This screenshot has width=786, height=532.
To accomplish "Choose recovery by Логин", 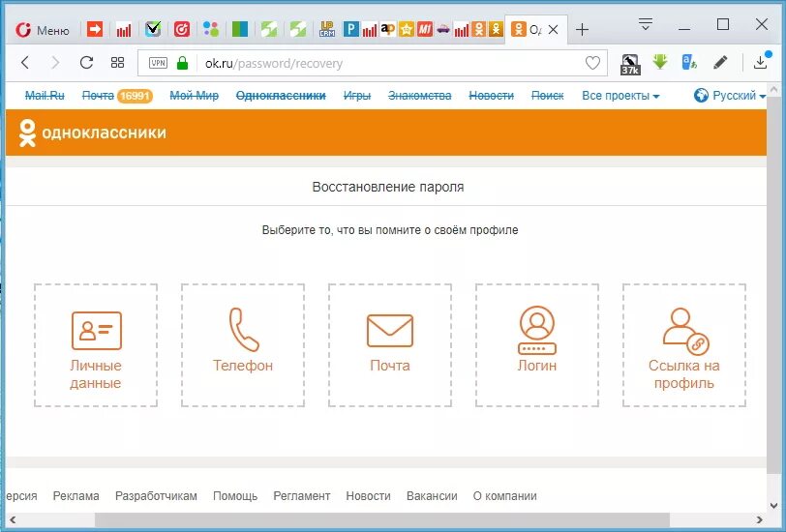I will coord(537,345).
